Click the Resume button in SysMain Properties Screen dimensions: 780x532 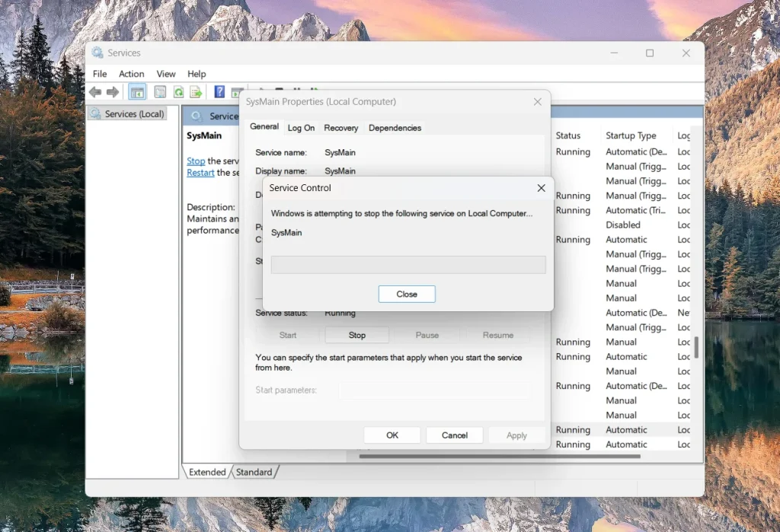tap(497, 335)
